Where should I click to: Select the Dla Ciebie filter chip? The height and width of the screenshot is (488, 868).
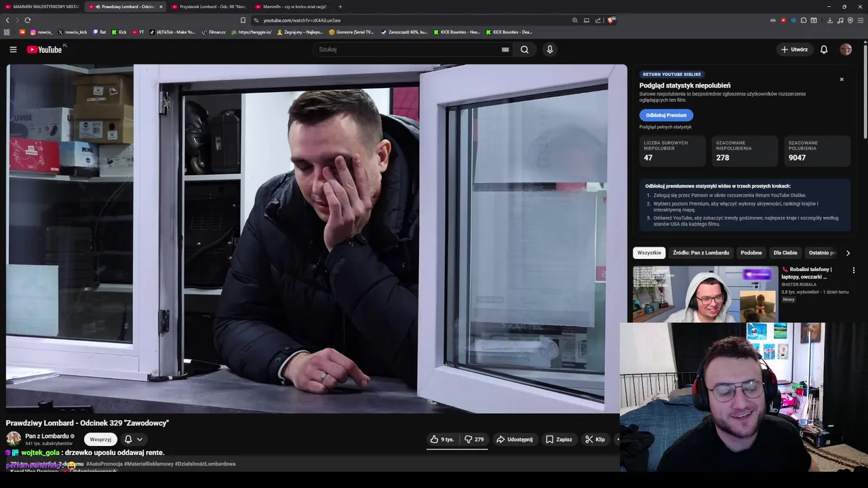[785, 253]
